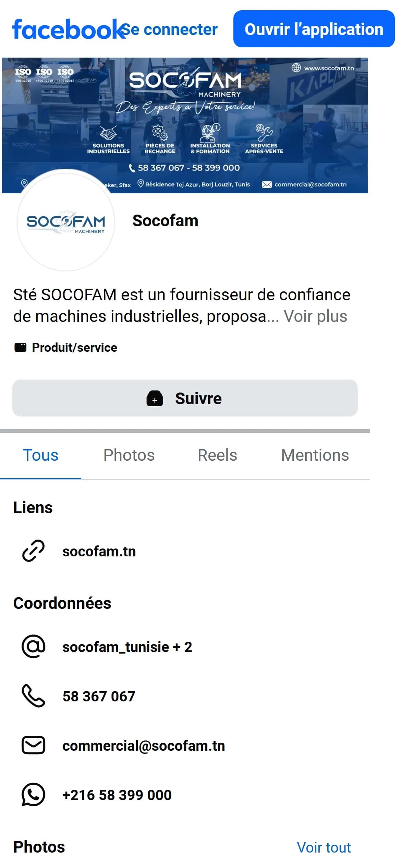Open the Socofam round profile picture

pos(66,221)
